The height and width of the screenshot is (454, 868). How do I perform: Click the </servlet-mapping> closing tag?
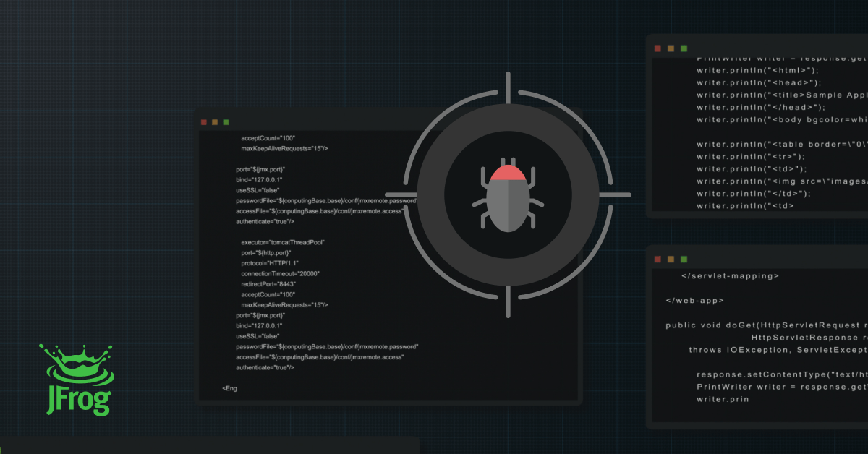click(730, 275)
